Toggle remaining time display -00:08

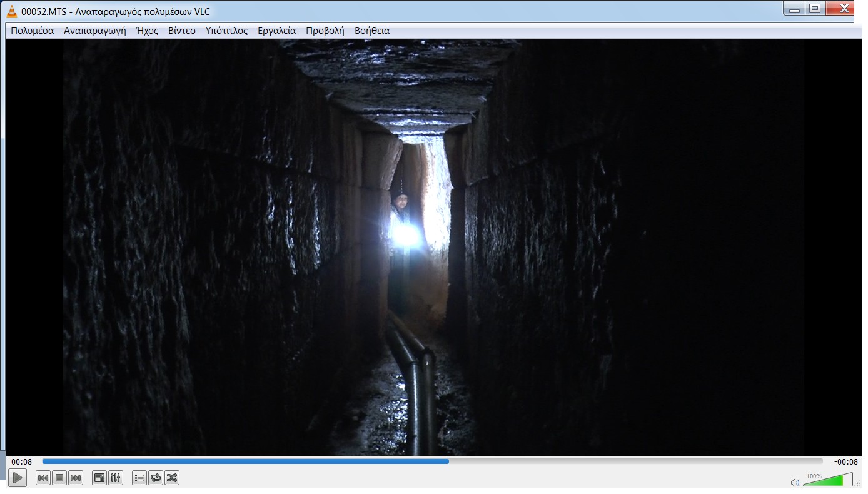coord(845,461)
